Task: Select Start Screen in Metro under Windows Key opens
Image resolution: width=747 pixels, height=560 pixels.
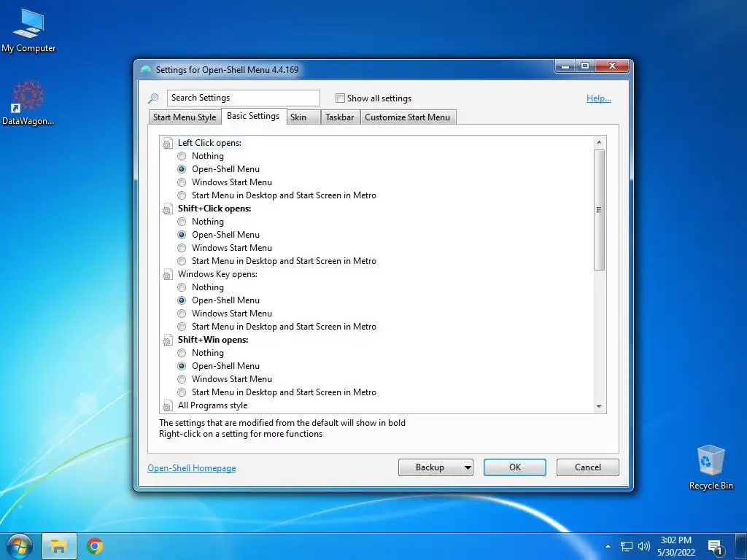Action: coord(182,327)
